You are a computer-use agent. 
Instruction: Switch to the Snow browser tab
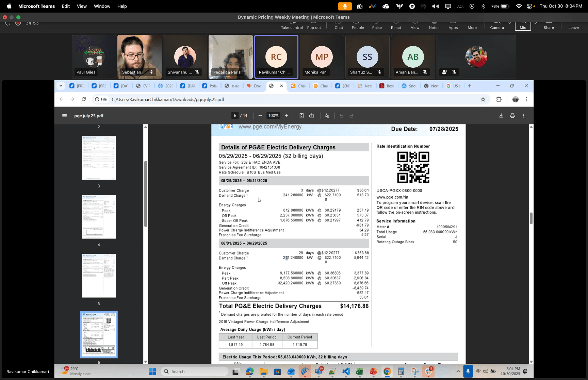pyautogui.click(x=409, y=86)
